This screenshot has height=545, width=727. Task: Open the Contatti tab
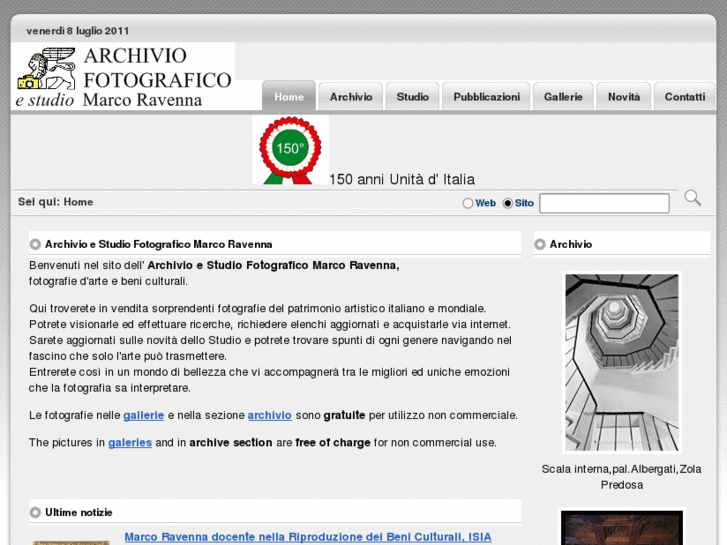coord(685,96)
